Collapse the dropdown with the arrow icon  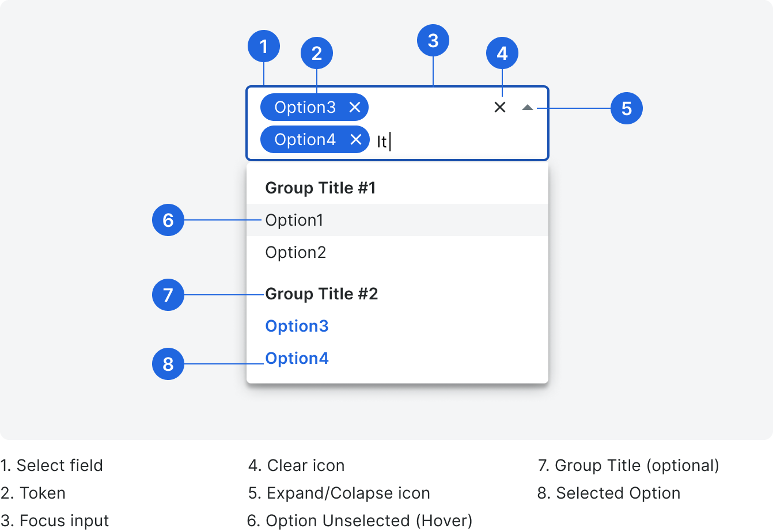click(528, 107)
